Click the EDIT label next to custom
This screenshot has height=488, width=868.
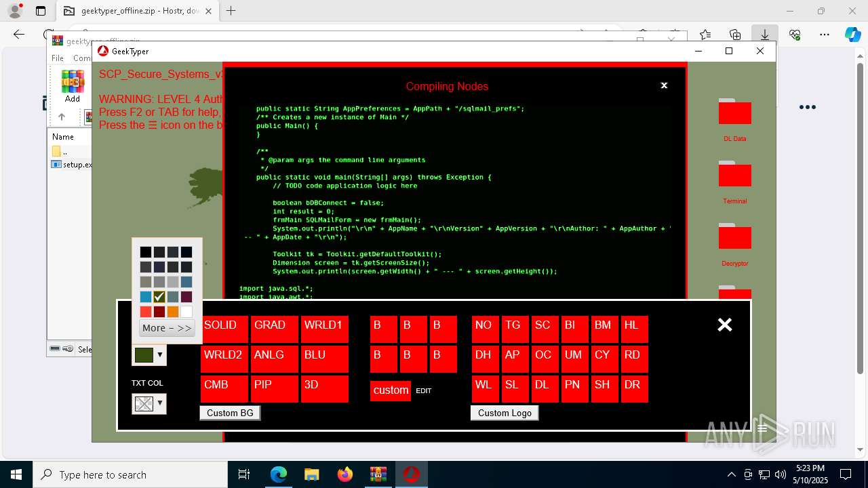click(x=424, y=391)
